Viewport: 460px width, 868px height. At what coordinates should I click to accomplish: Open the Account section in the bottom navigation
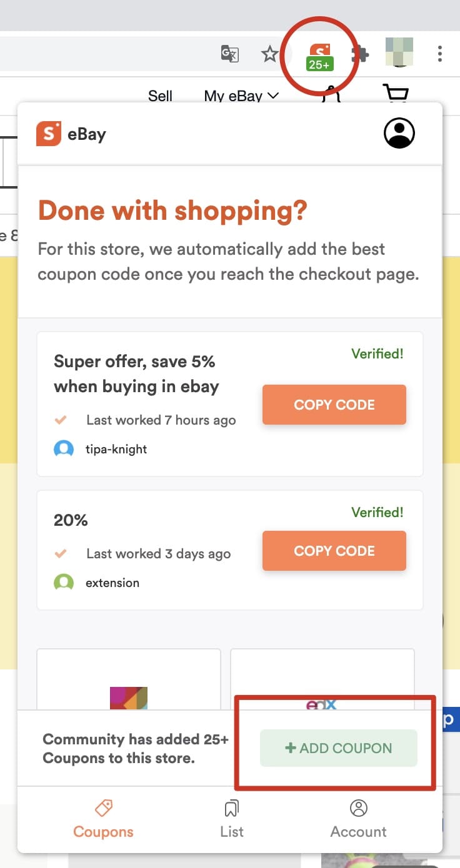[x=358, y=818]
